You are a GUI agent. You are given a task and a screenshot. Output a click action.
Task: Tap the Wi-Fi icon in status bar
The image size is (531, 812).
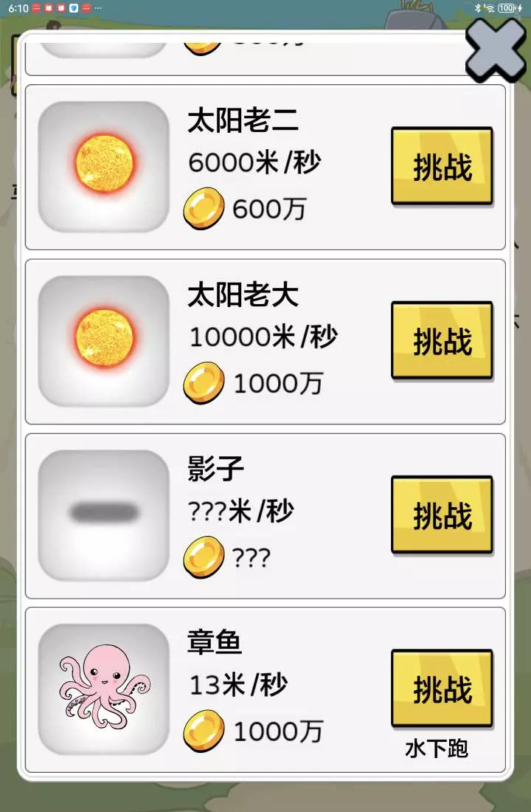click(489, 8)
